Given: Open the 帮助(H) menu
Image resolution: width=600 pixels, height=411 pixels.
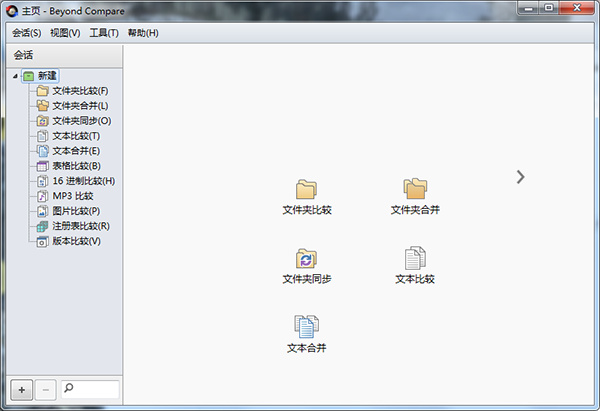Looking at the screenshot, I should tap(143, 33).
